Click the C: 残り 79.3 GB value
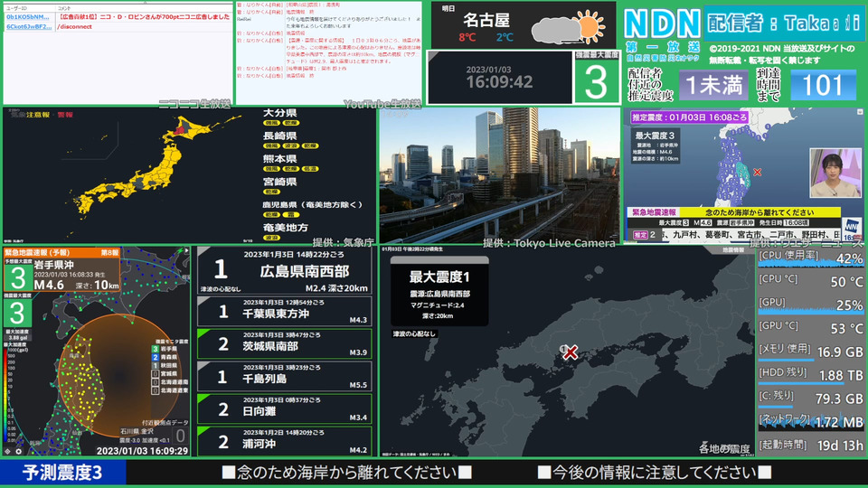This screenshot has height=488, width=868. click(x=839, y=399)
